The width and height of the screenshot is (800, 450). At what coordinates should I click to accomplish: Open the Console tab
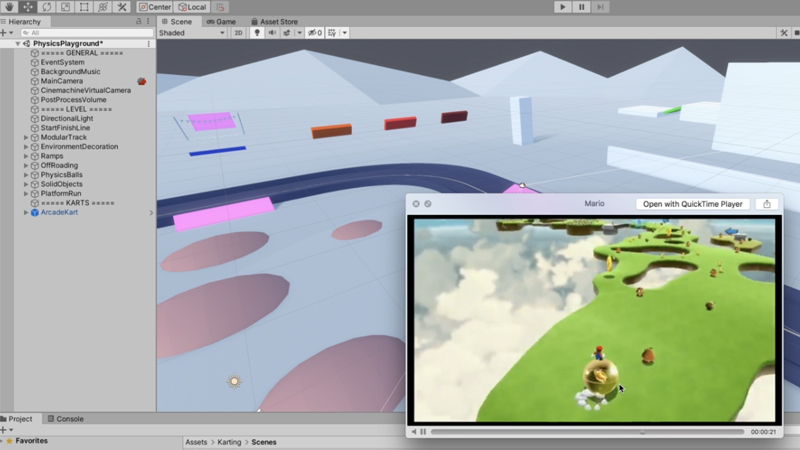[x=65, y=419]
